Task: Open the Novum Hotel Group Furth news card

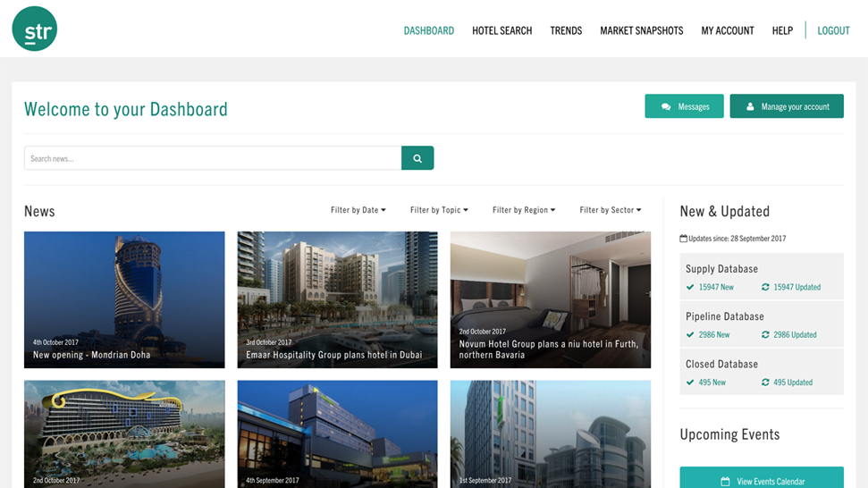Action: pos(551,300)
